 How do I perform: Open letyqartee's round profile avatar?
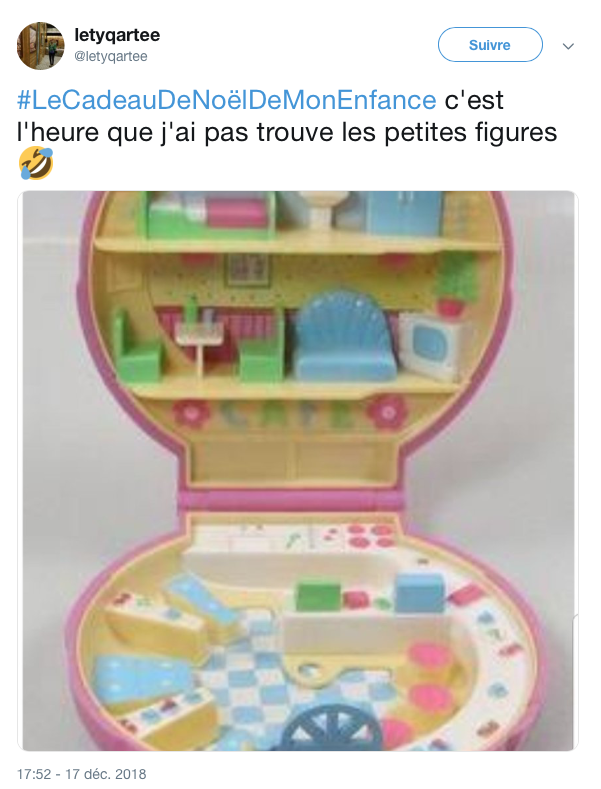41,46
